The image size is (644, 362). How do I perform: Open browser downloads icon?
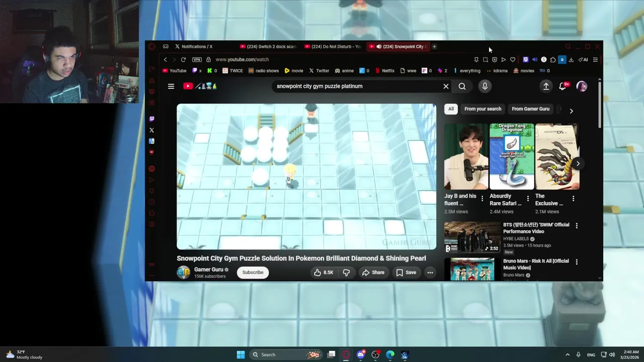pos(571,60)
